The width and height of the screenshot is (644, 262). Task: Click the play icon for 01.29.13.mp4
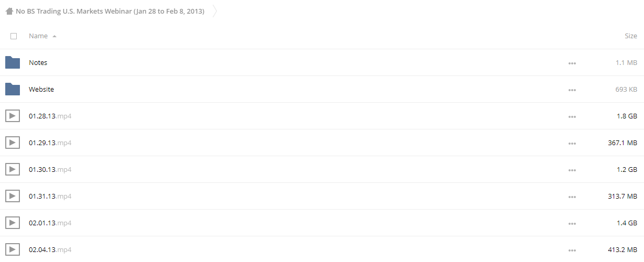(13, 143)
